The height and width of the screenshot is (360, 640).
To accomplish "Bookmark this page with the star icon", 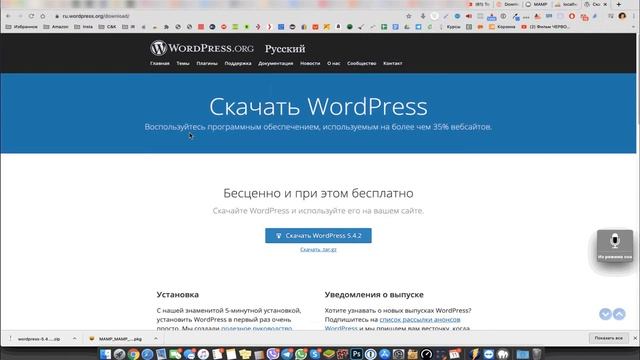I will click(409, 16).
